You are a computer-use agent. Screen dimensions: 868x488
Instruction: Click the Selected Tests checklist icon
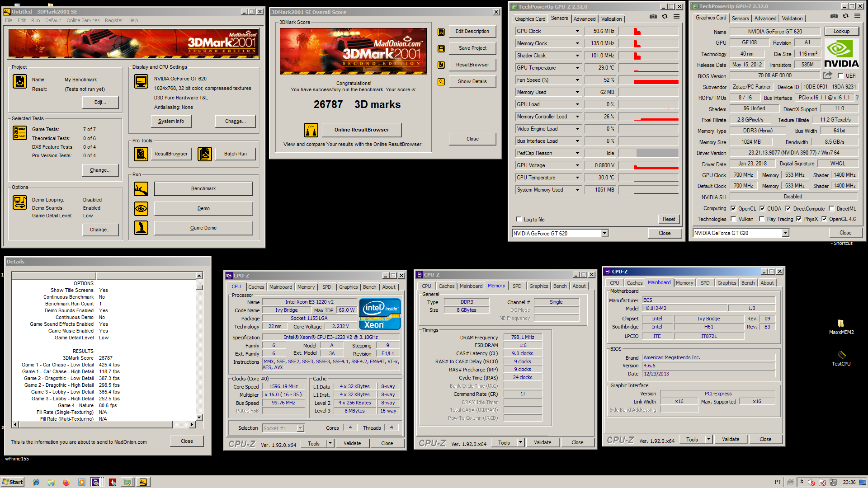point(20,133)
